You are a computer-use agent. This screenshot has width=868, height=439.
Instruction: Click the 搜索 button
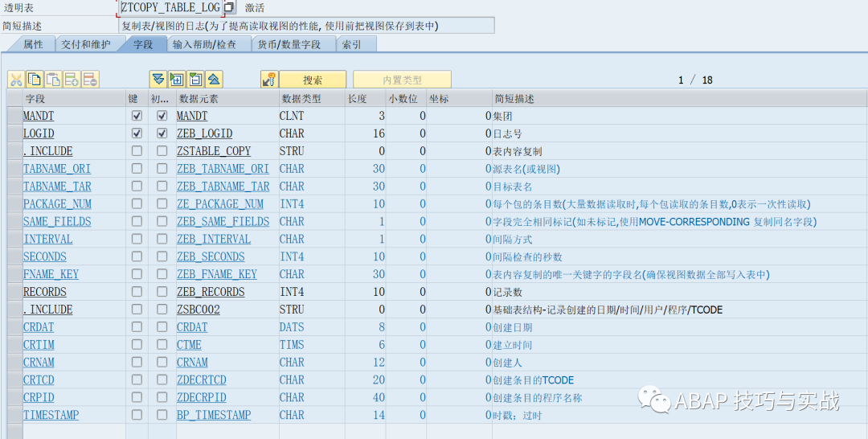[313, 80]
